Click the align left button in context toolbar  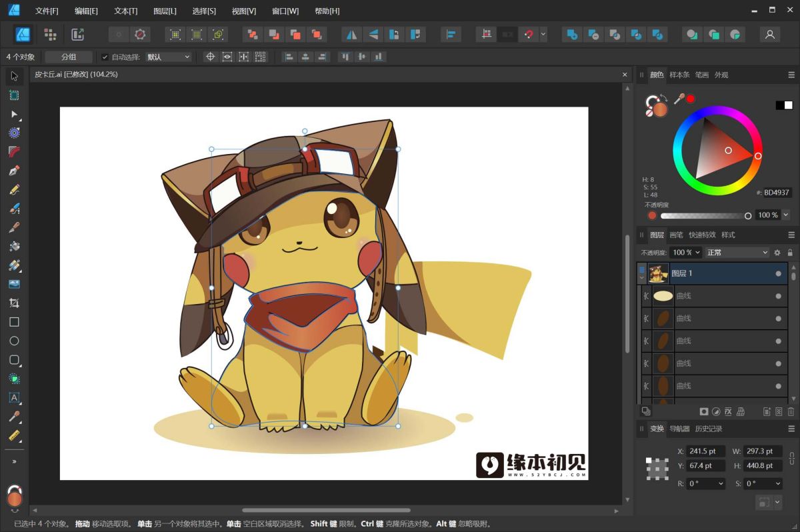click(x=289, y=57)
